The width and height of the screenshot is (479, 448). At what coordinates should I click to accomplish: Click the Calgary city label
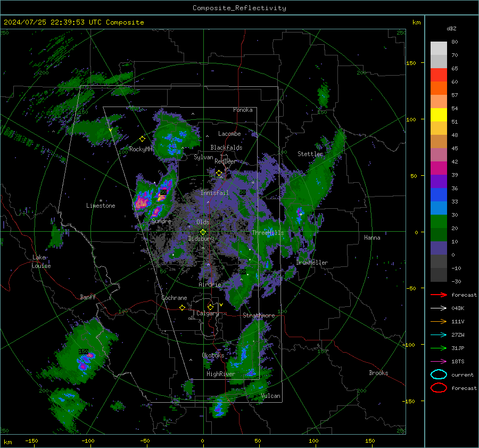208,313
